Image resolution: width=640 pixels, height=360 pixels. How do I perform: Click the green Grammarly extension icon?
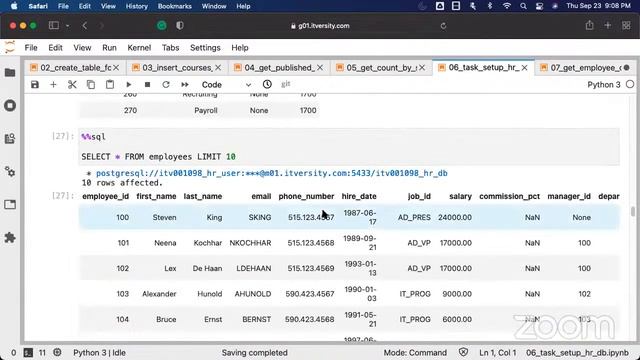click(162, 26)
